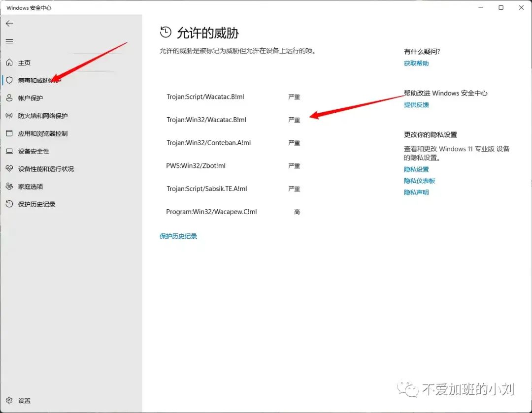Minimize the Windows 安全中心 window

480,7
